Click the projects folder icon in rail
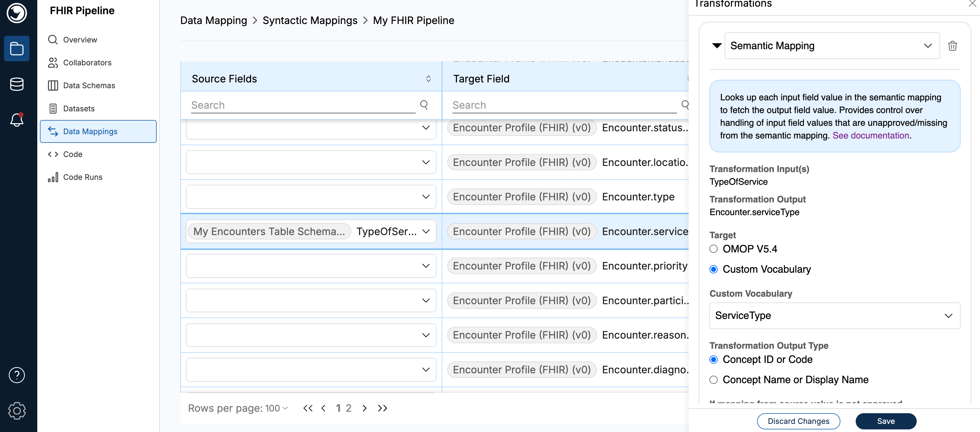Viewport: 980px width, 432px height. (x=17, y=49)
